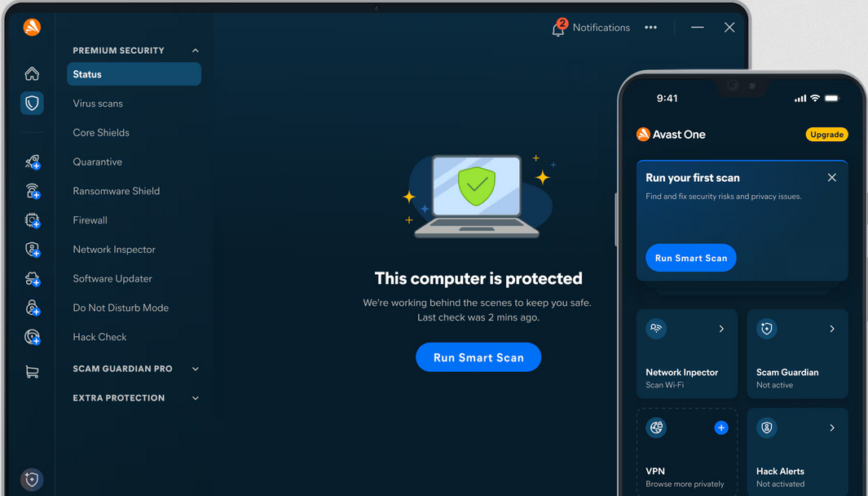Tap the Hack Alerts shield icon on the phone

pos(767,427)
